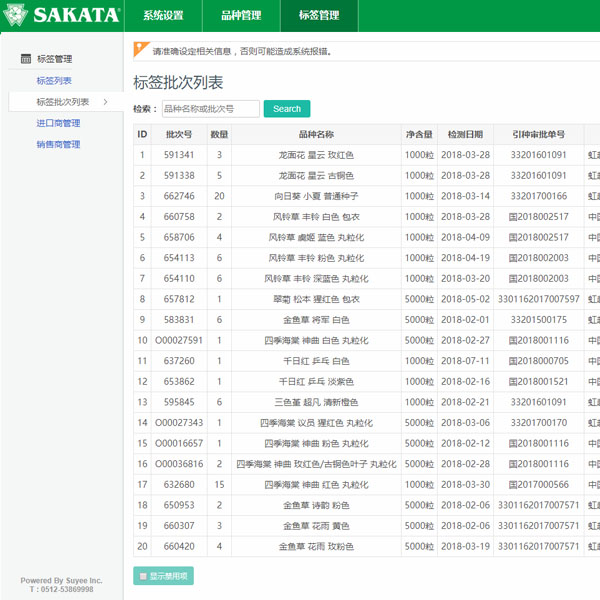
Task: Focus the 品种名称或批次号 search field
Action: (x=210, y=109)
